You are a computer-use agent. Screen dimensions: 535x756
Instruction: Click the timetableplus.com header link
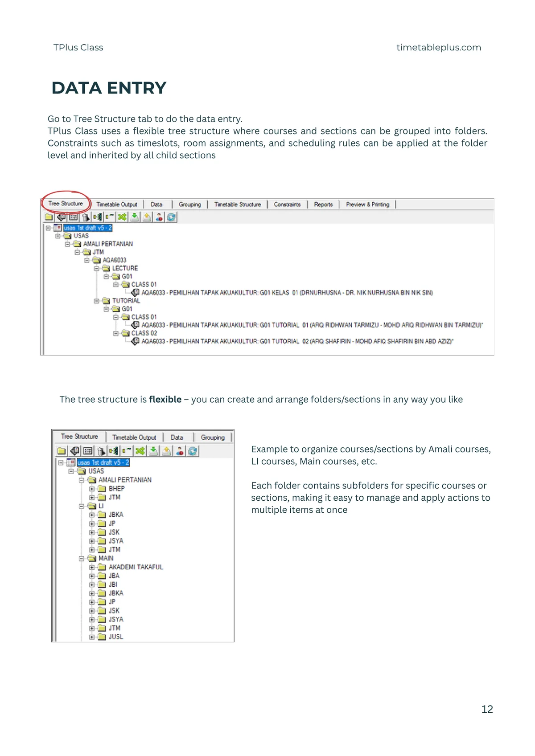439,47
